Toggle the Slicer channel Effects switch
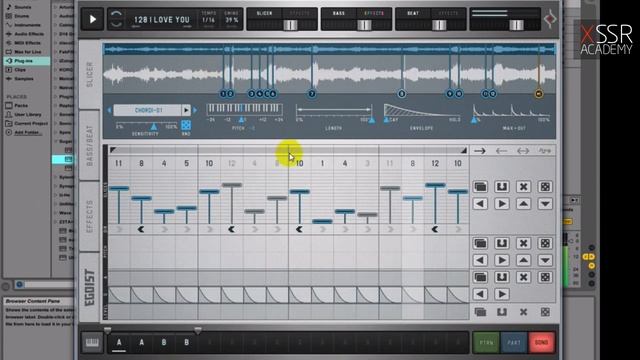640x360 pixels. coord(300,13)
